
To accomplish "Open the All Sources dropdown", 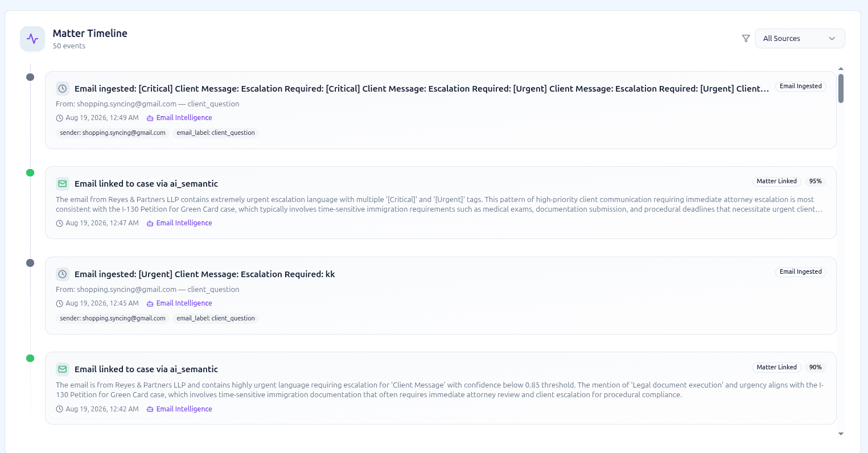I will tap(800, 38).
